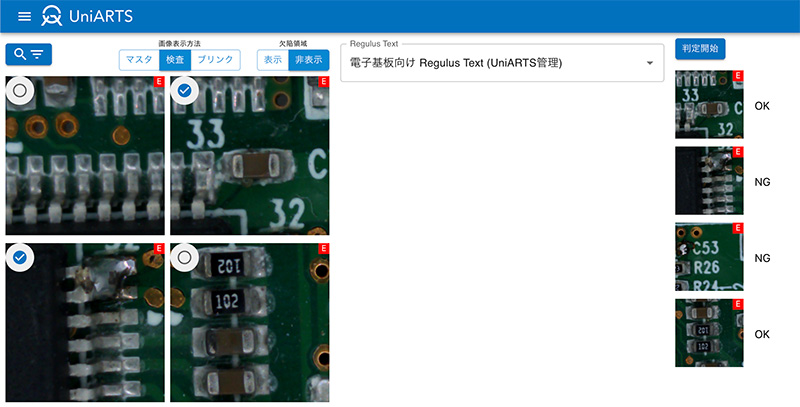Click E badge on C53 result thumbnail
Screen dimensions: 800x407
click(738, 228)
